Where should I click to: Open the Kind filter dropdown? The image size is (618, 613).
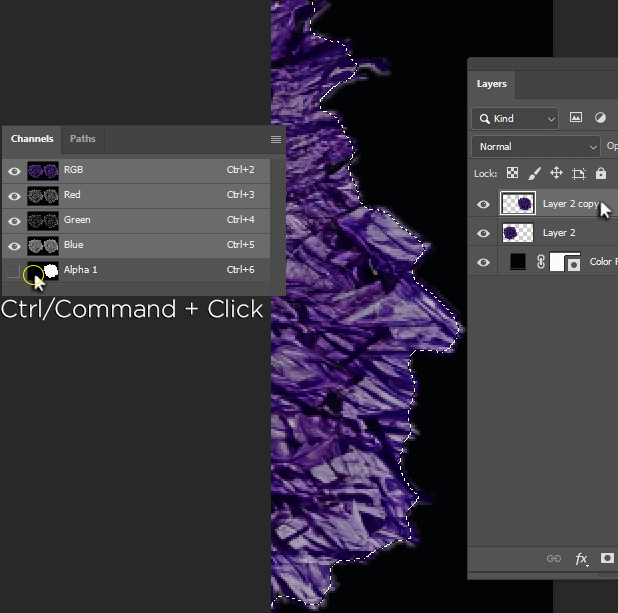click(515, 119)
